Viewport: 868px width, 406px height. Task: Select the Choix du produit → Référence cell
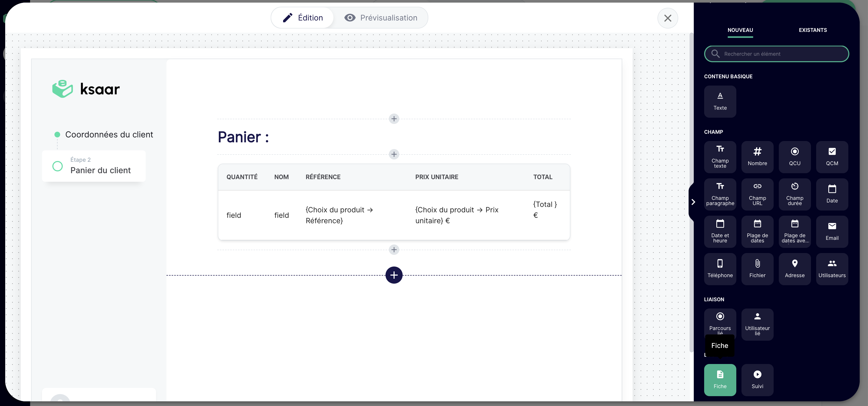(x=339, y=215)
